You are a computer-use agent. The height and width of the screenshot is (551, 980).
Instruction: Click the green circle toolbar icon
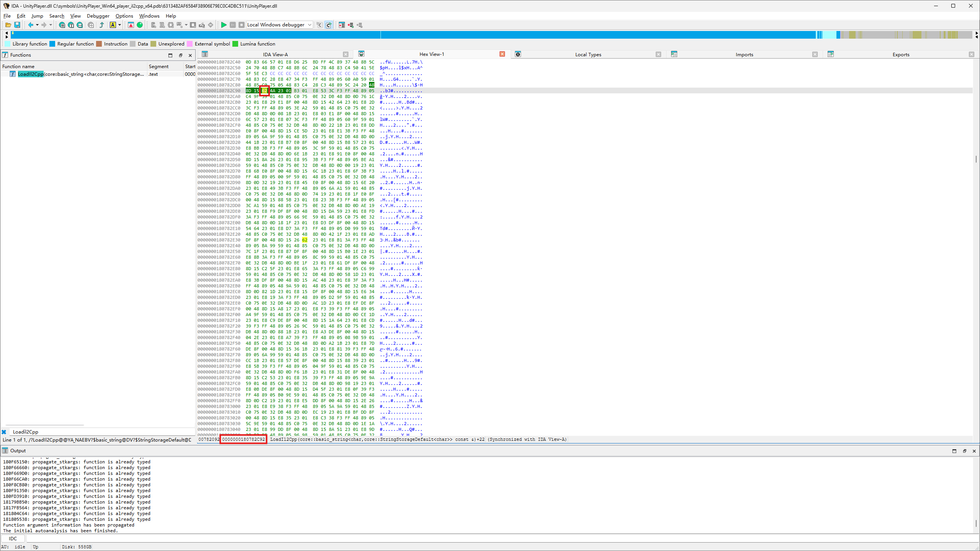click(140, 25)
